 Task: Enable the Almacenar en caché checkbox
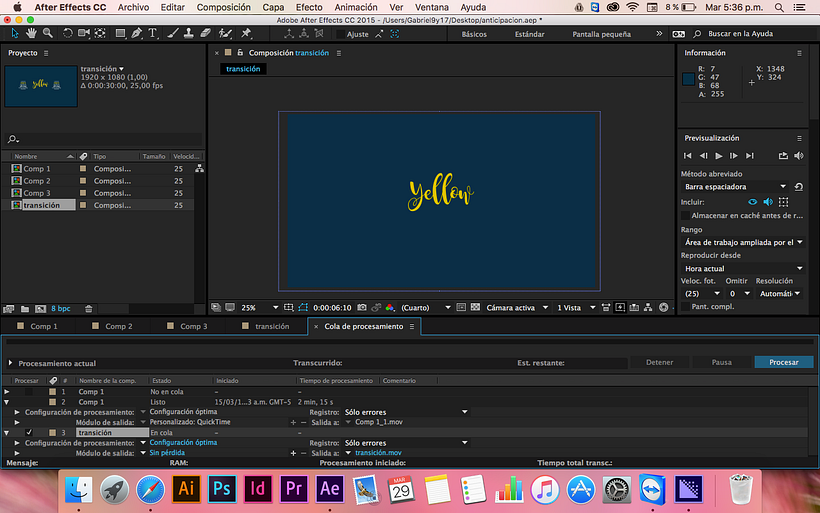point(685,215)
